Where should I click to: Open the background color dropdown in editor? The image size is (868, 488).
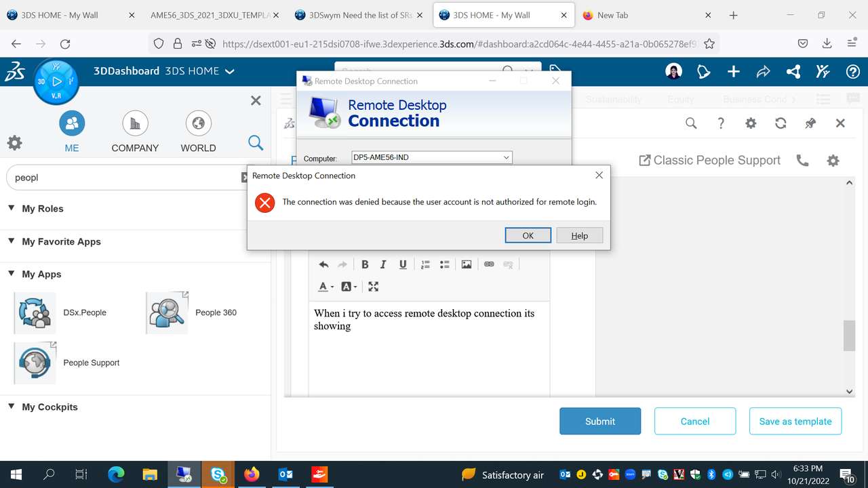point(349,287)
